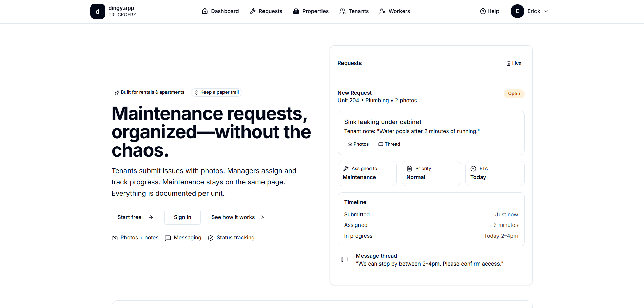Select the Dashboard home icon
This screenshot has height=308, width=644.
(x=205, y=11)
